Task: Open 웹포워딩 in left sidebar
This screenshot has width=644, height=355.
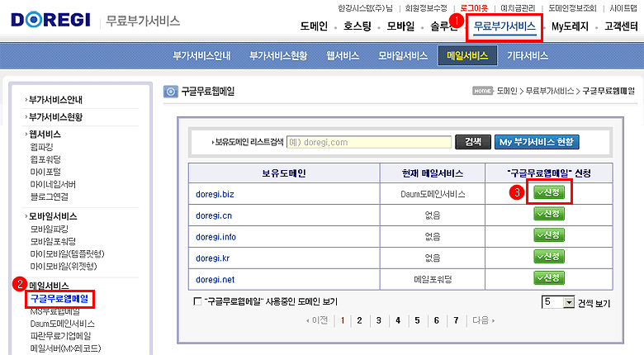Action: 45,159
